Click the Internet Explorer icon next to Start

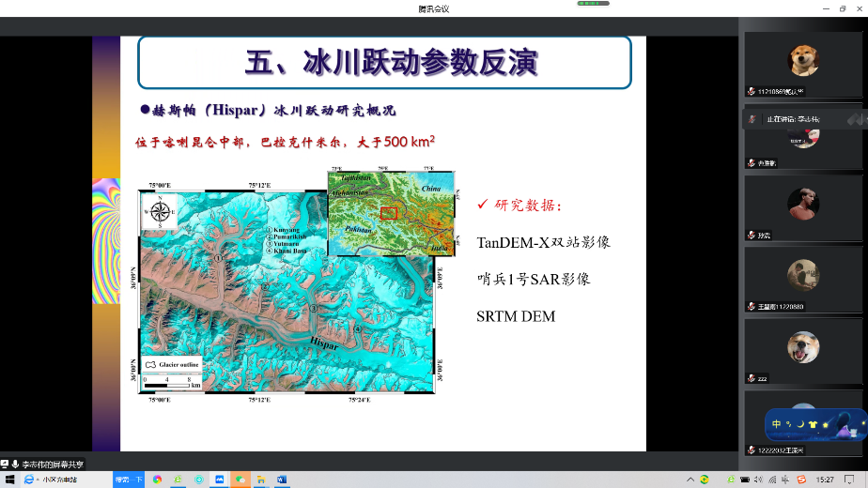coord(28,480)
